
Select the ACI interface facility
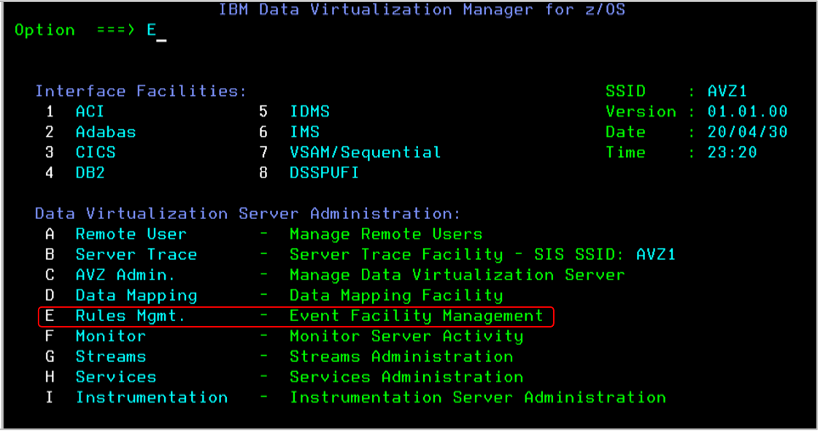pyautogui.click(x=89, y=111)
